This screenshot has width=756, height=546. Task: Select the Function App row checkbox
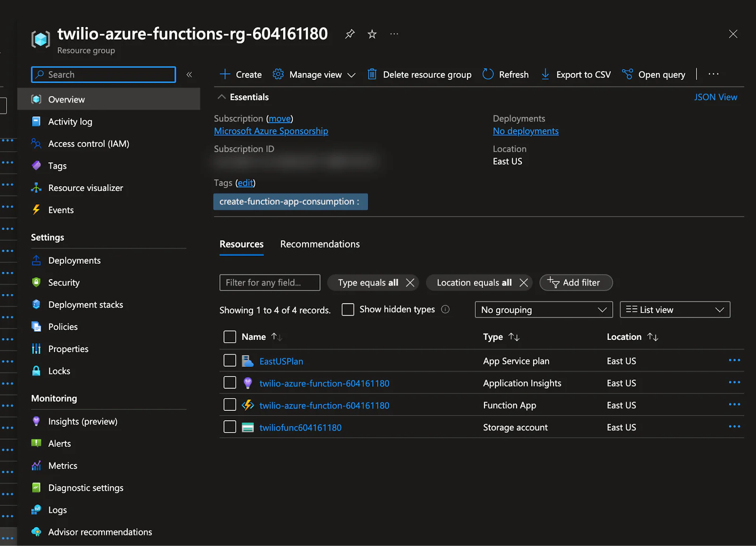(x=230, y=405)
